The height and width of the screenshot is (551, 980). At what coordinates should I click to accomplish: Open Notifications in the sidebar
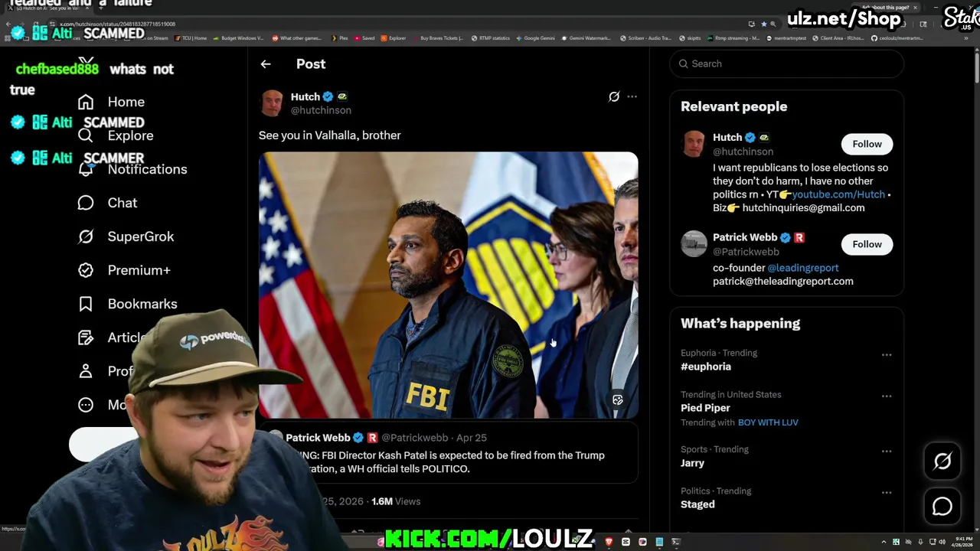(x=147, y=169)
